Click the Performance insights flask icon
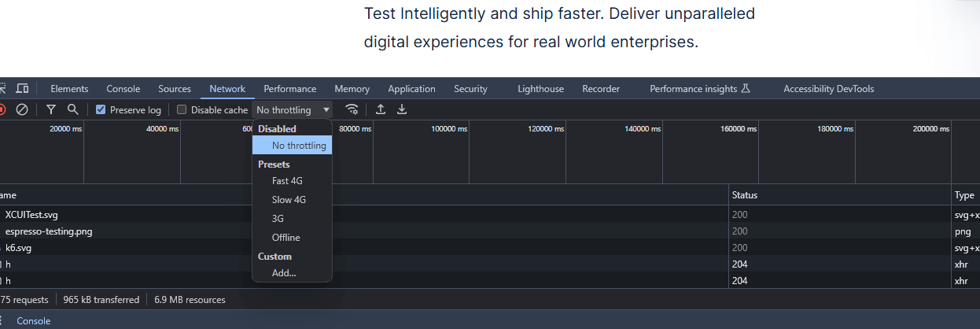This screenshot has height=329, width=980. click(x=746, y=89)
